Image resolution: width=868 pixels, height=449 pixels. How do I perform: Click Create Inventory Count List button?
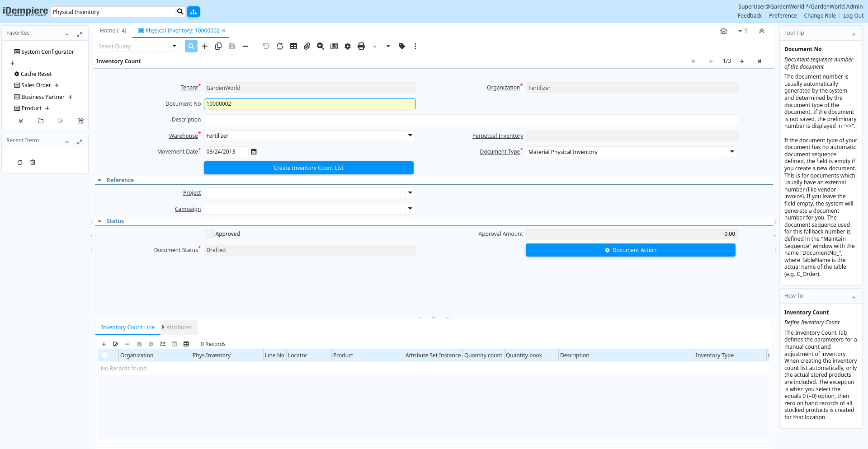(x=308, y=168)
